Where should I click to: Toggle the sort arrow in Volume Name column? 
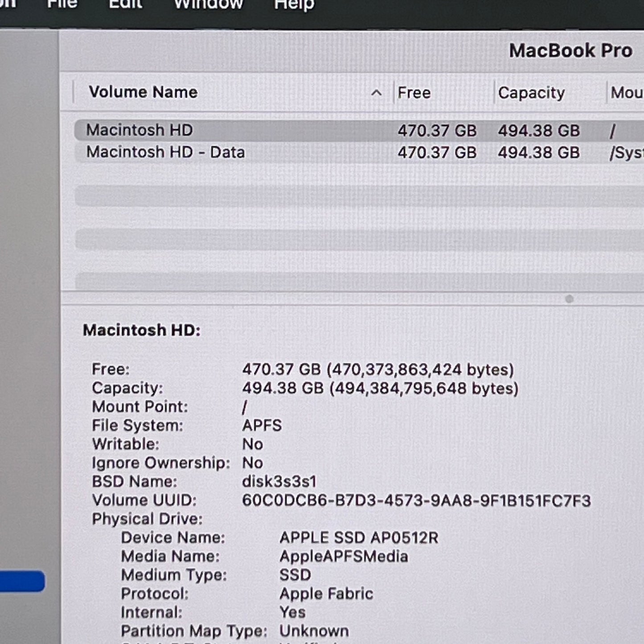coord(376,93)
